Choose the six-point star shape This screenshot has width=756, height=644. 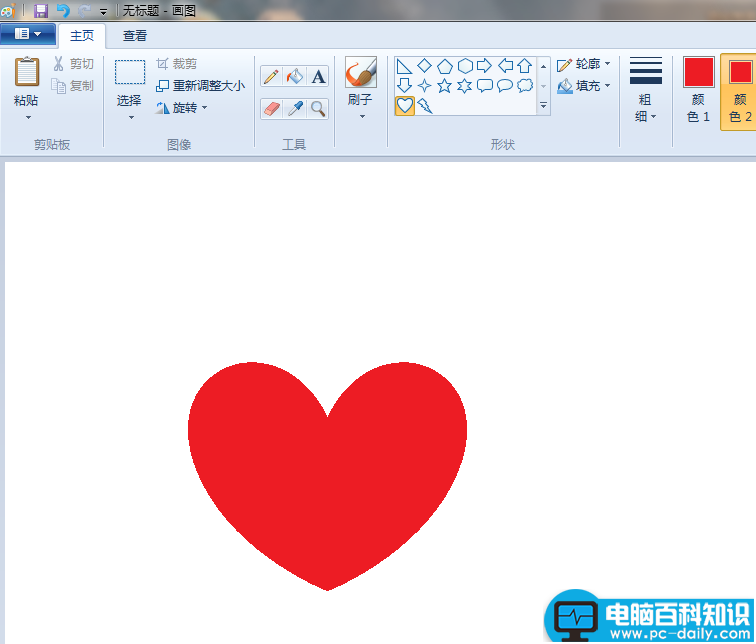(x=464, y=86)
